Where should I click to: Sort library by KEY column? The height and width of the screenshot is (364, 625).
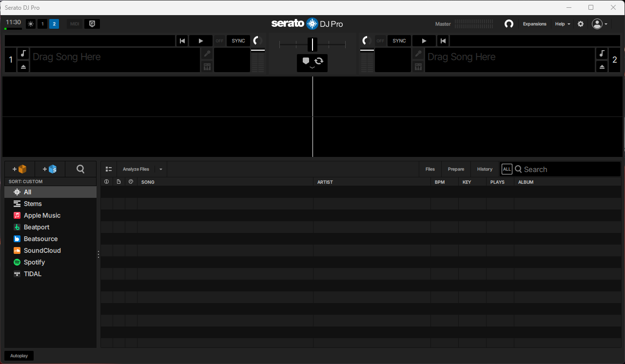(x=472, y=182)
